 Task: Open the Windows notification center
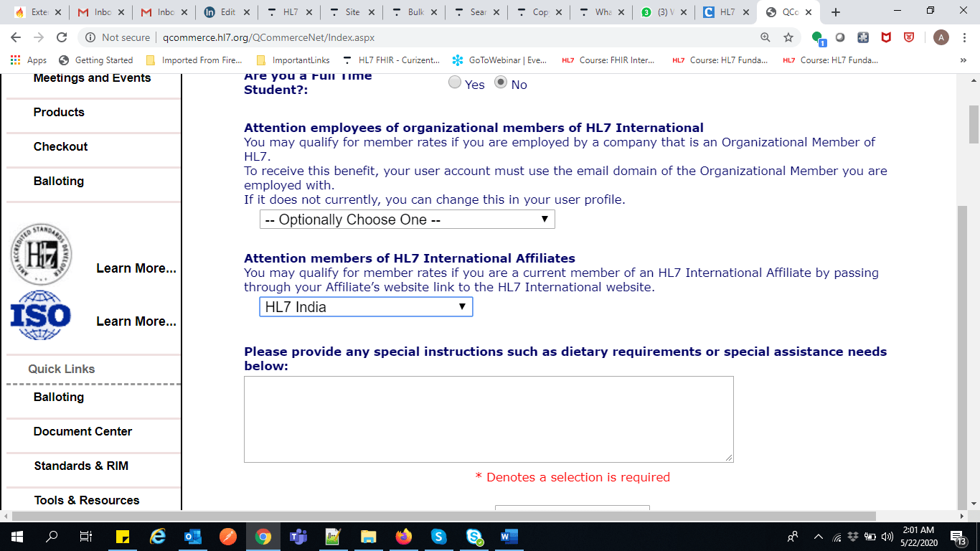tap(959, 537)
